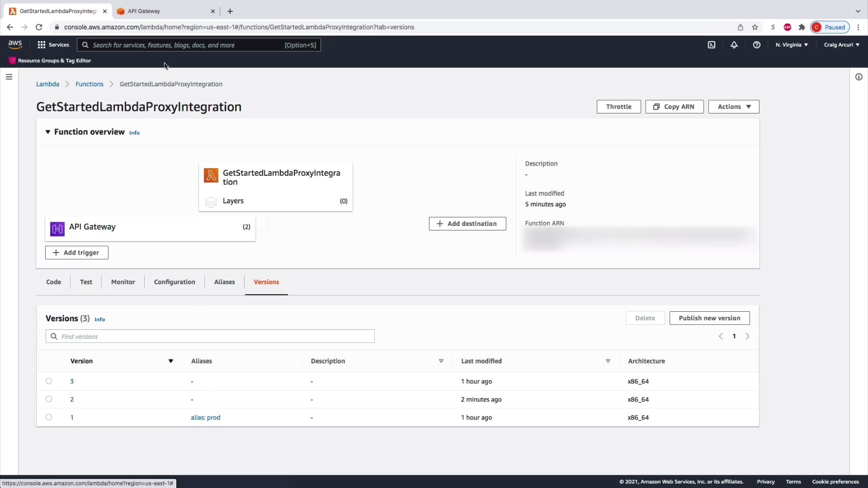Click the Functions breadcrumb link

(89, 84)
